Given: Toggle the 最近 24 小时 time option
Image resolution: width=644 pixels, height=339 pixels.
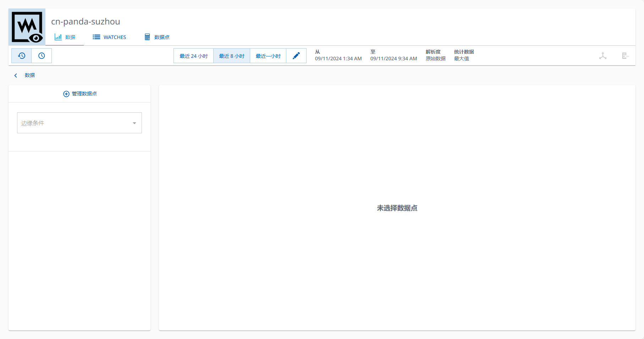Looking at the screenshot, I should point(193,56).
